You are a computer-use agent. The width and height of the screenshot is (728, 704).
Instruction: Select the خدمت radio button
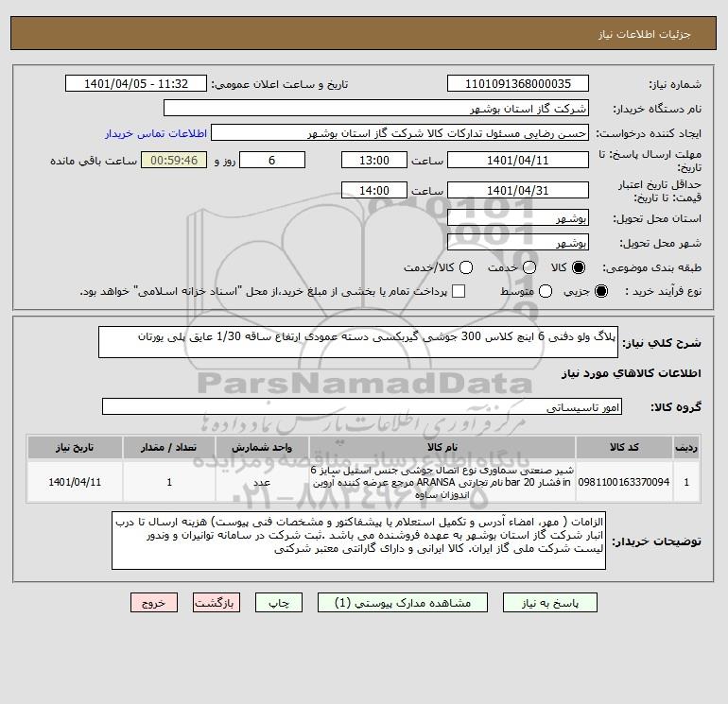click(529, 267)
